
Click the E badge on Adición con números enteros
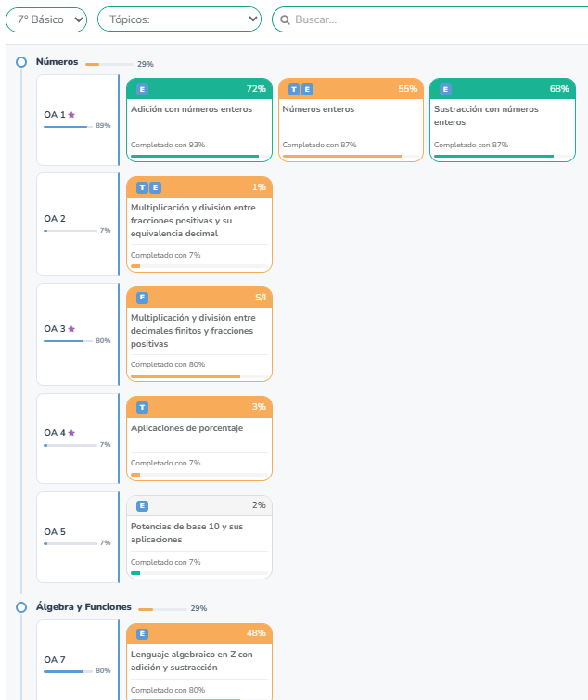pos(142,89)
